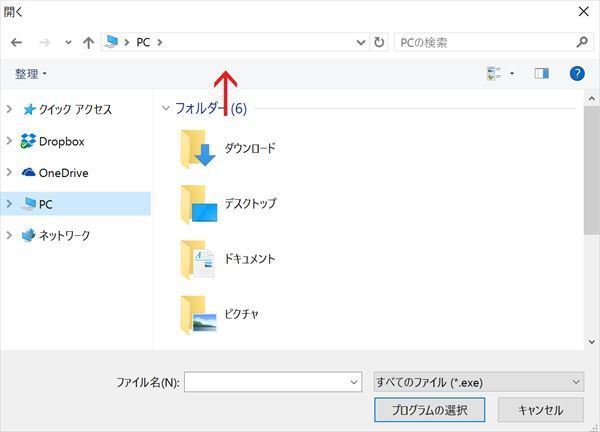Click the PC icon in address bar

[111, 42]
